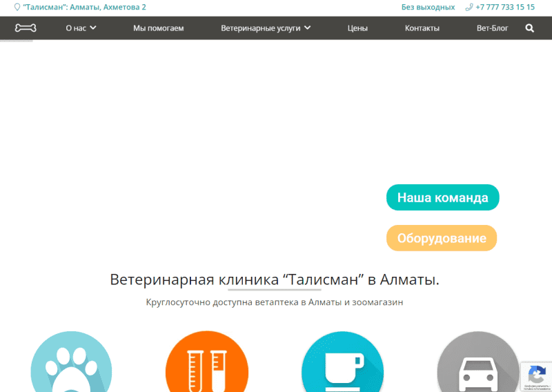Open the "Ветеринарные услуги" menu item
Screen dimensions: 552x392
point(261,28)
